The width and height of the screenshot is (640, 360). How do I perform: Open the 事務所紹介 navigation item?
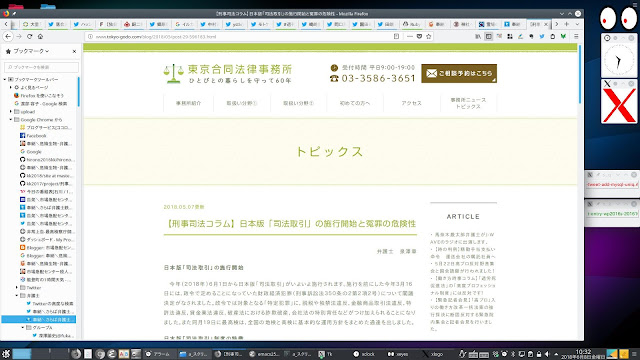pyautogui.click(x=188, y=103)
